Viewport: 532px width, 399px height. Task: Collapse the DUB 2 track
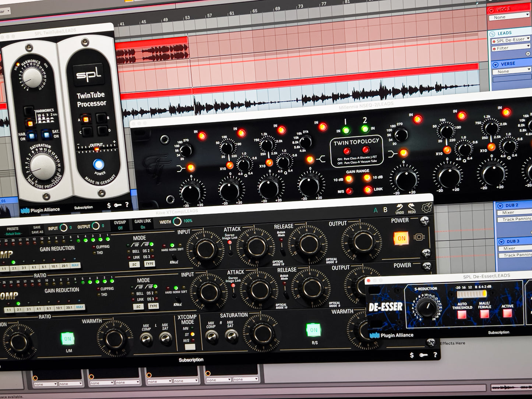pyautogui.click(x=500, y=205)
